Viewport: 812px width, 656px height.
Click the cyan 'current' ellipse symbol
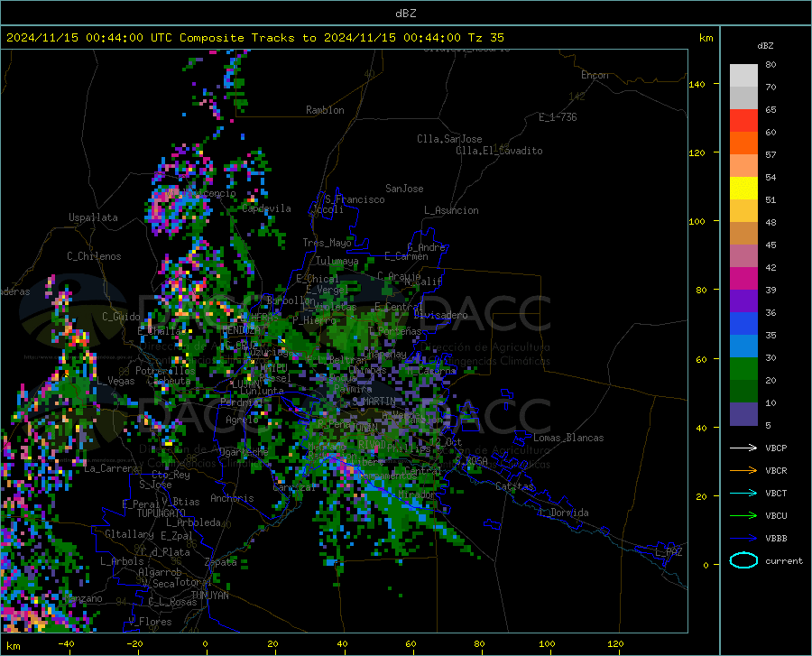(743, 560)
